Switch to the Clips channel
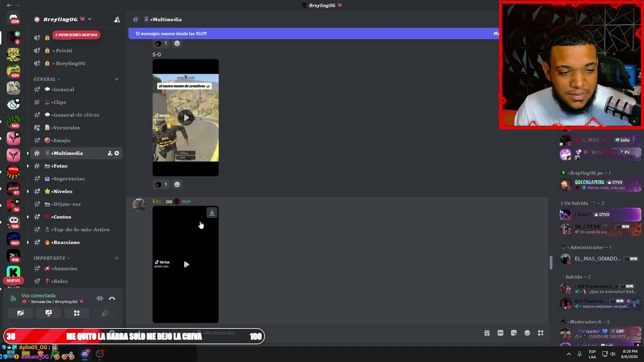The width and height of the screenshot is (644, 362). [77, 102]
